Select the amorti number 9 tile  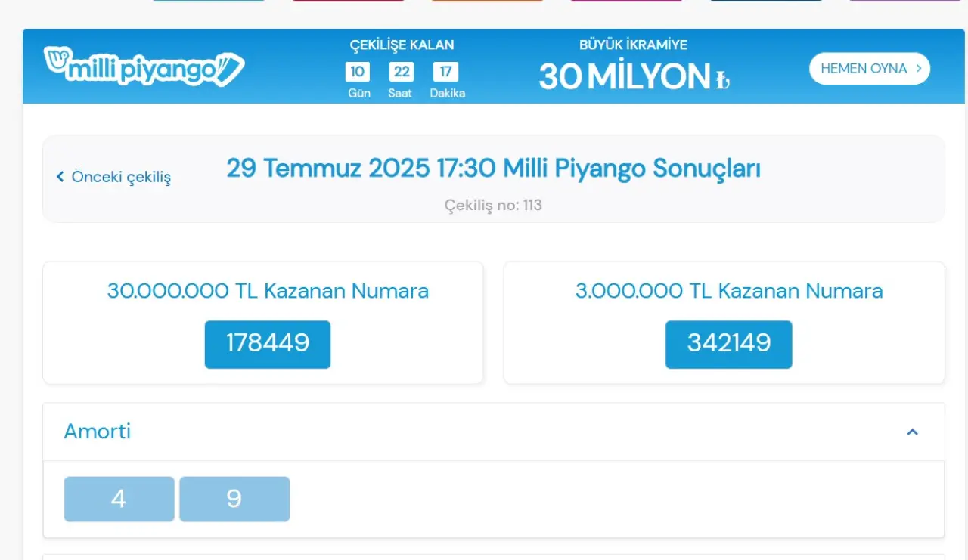click(234, 499)
